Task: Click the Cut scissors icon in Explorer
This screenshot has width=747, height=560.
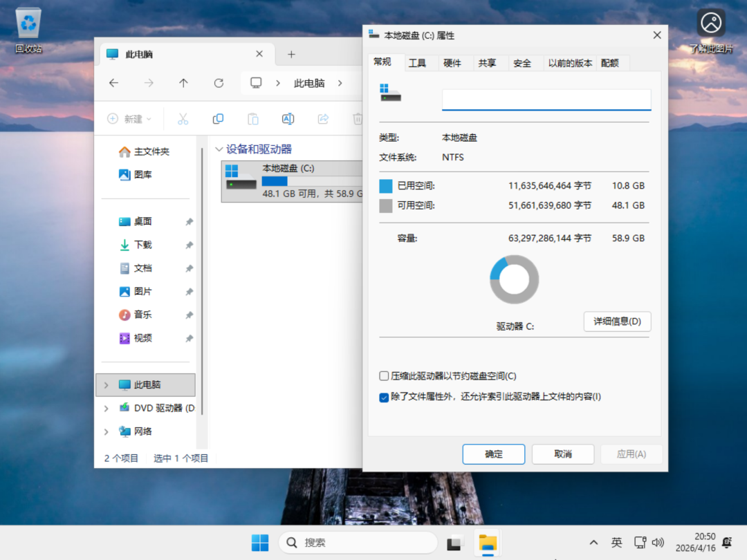Action: point(183,119)
